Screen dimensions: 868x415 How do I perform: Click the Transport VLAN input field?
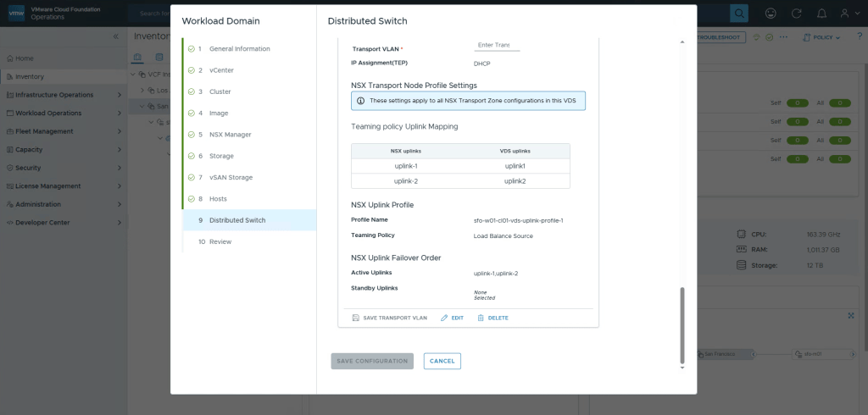496,45
